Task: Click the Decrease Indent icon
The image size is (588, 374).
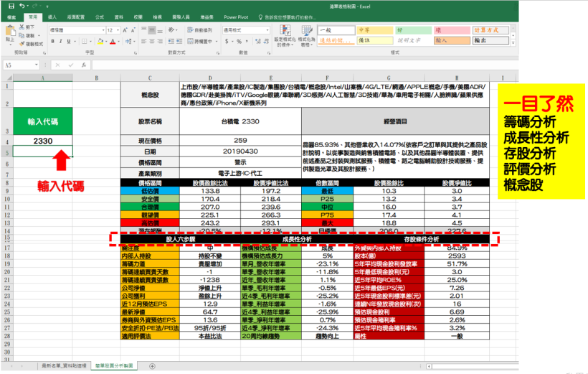Action: 171,42
